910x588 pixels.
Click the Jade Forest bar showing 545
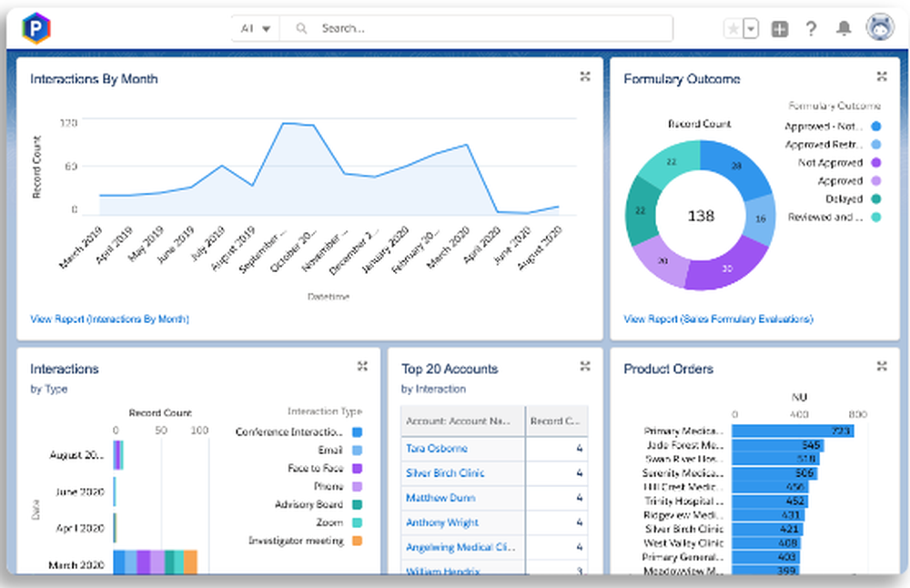[x=778, y=445]
